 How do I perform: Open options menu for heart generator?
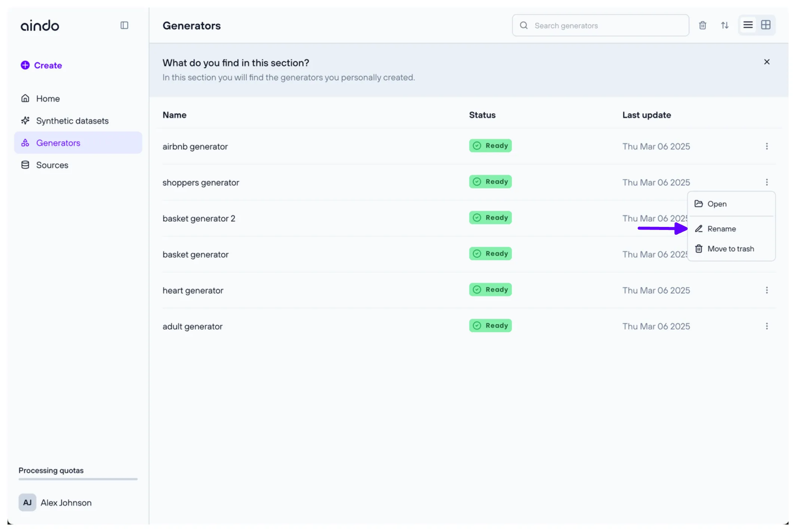click(x=767, y=290)
